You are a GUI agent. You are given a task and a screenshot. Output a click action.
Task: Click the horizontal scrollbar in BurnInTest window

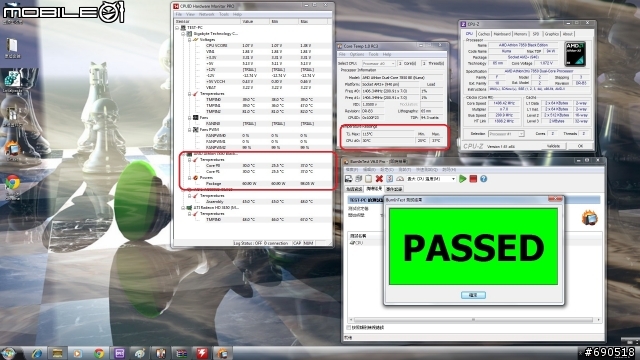pos(473,320)
